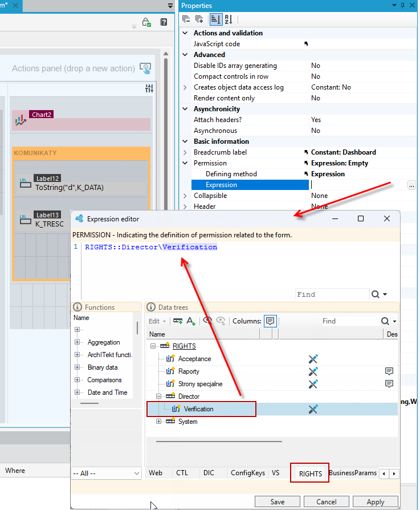This screenshot has width=420, height=510.
Task: Click the pen icon in Raporty row
Action: pos(313,371)
